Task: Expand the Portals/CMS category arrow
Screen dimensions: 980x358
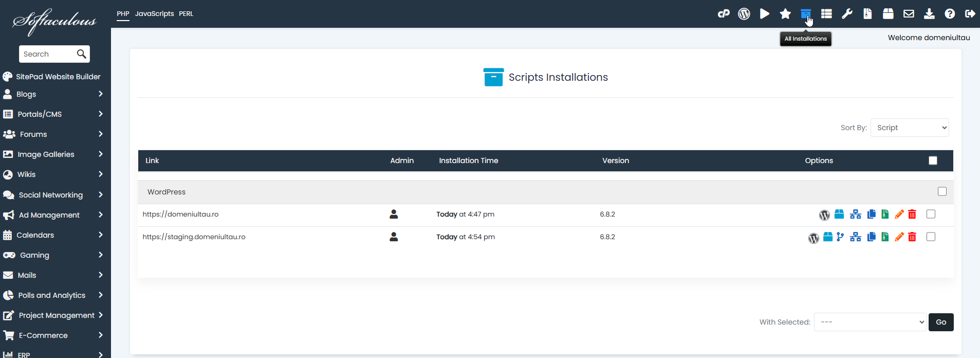Action: click(101, 114)
